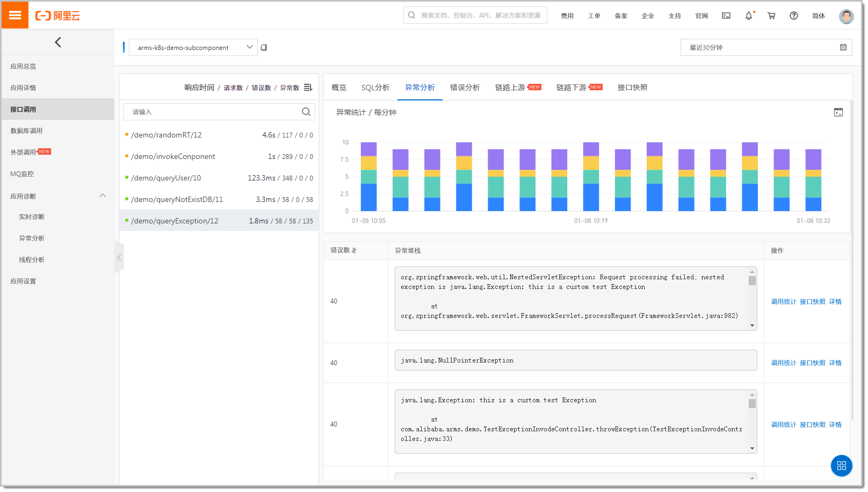
Task: Click 详情 link for NullPointerException row
Action: pos(835,363)
